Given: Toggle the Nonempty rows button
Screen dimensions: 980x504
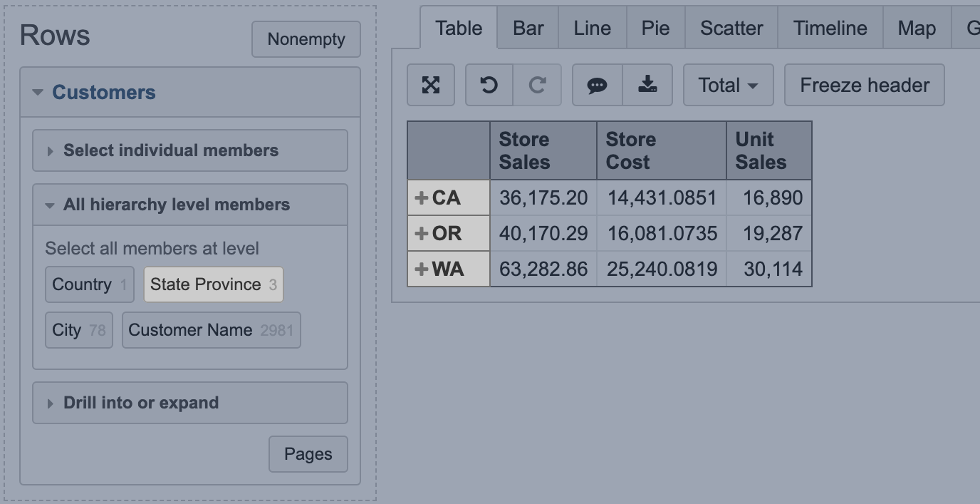Looking at the screenshot, I should click(306, 39).
